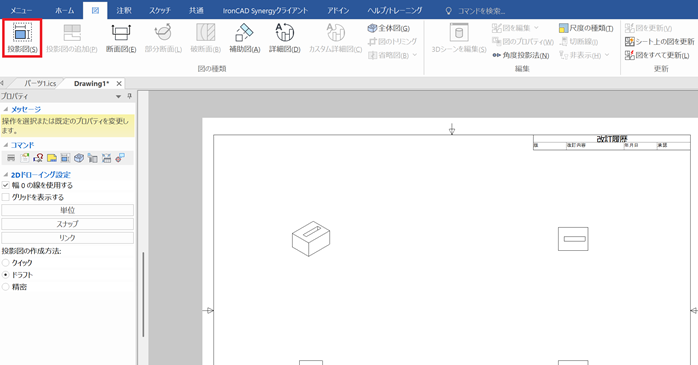Select the 詳細図(D) detail view tool
The image size is (698, 365).
tap(284, 38)
